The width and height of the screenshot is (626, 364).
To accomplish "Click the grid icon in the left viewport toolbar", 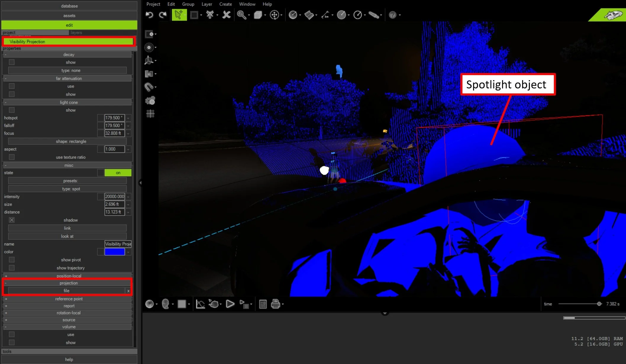I will coord(150,114).
